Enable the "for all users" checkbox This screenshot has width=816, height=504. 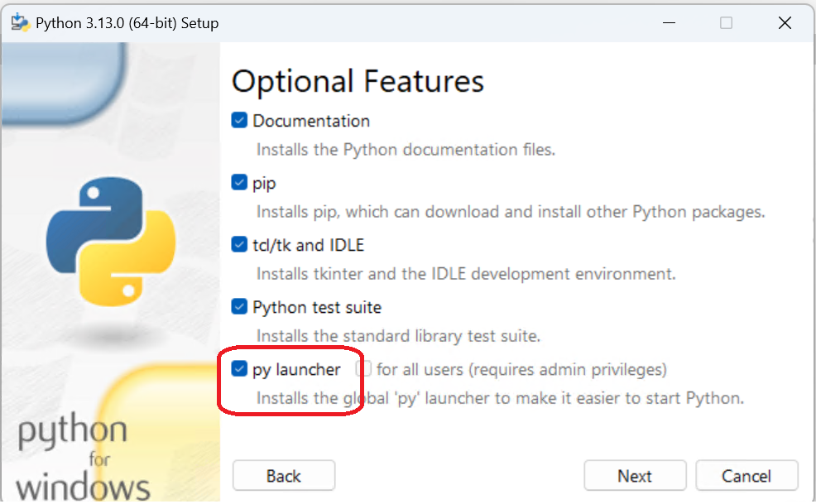point(363,369)
